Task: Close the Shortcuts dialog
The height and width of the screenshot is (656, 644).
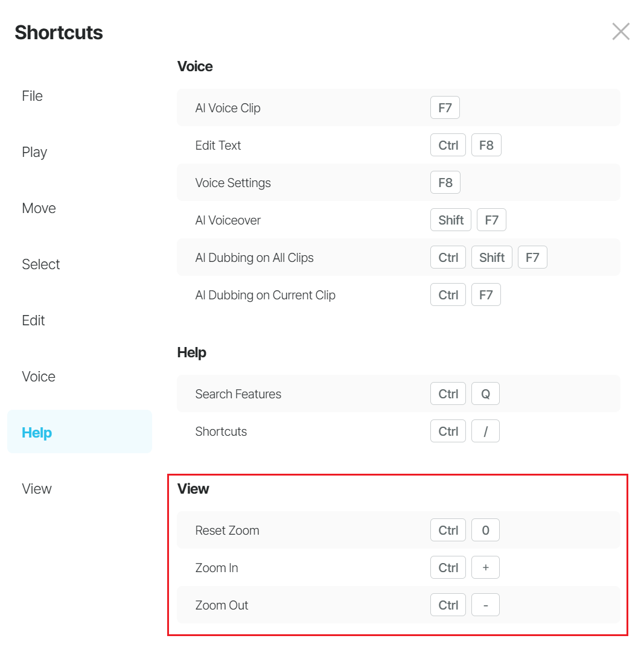Action: [620, 32]
